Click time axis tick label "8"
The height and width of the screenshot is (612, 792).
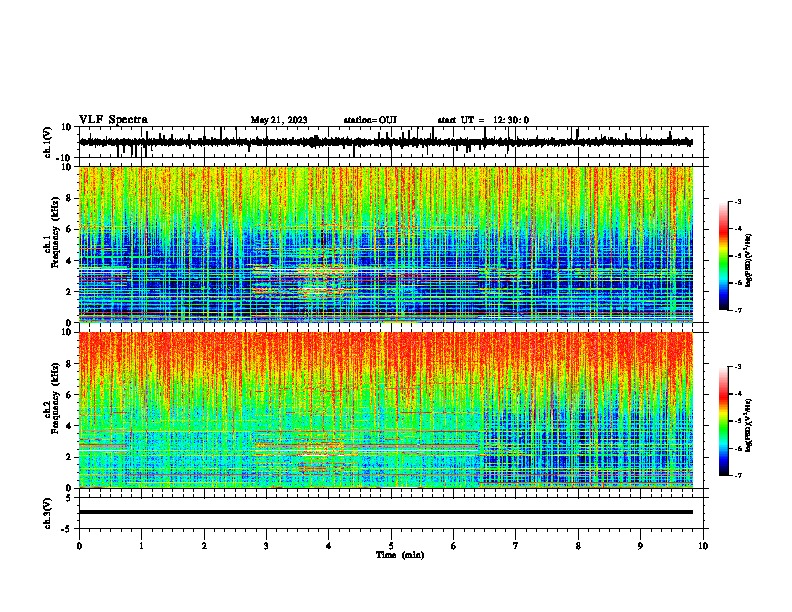[578, 546]
